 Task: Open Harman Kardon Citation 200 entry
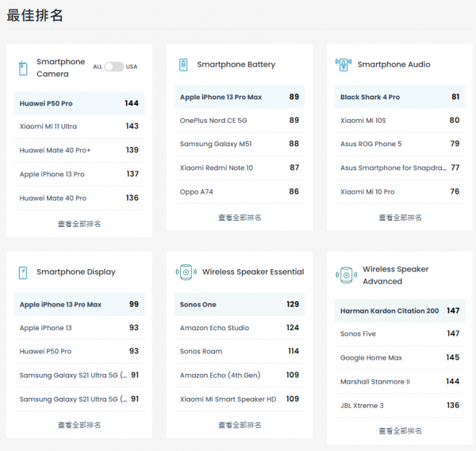click(389, 311)
